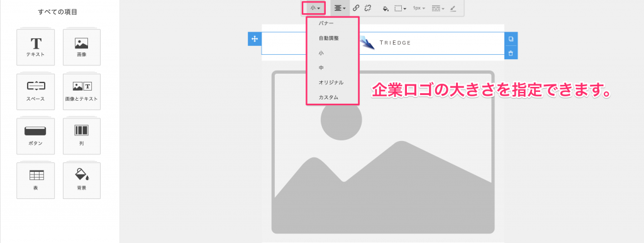Click the remove link icon
Screen dimensions: 644x243
click(367, 8)
